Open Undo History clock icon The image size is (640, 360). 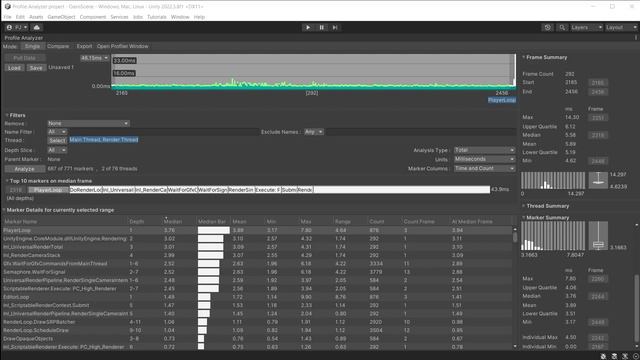[x=548, y=27]
